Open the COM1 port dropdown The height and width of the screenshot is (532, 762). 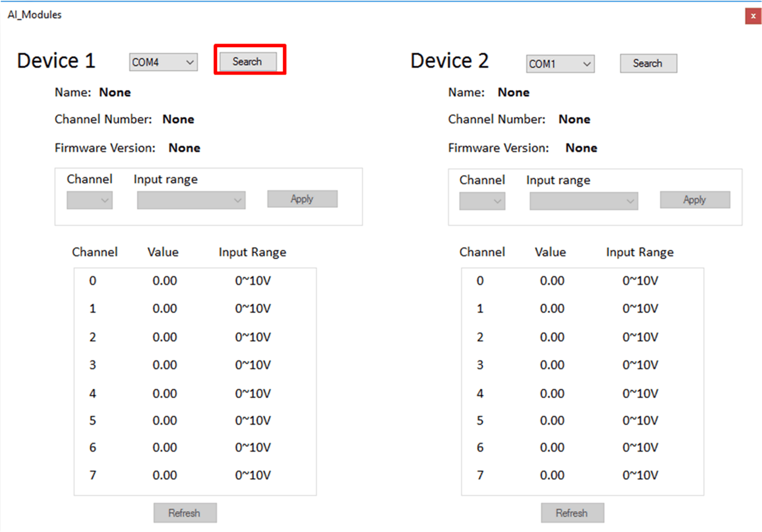560,64
